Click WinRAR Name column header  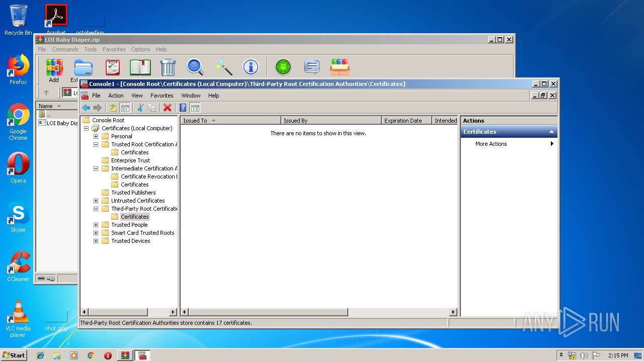point(56,106)
